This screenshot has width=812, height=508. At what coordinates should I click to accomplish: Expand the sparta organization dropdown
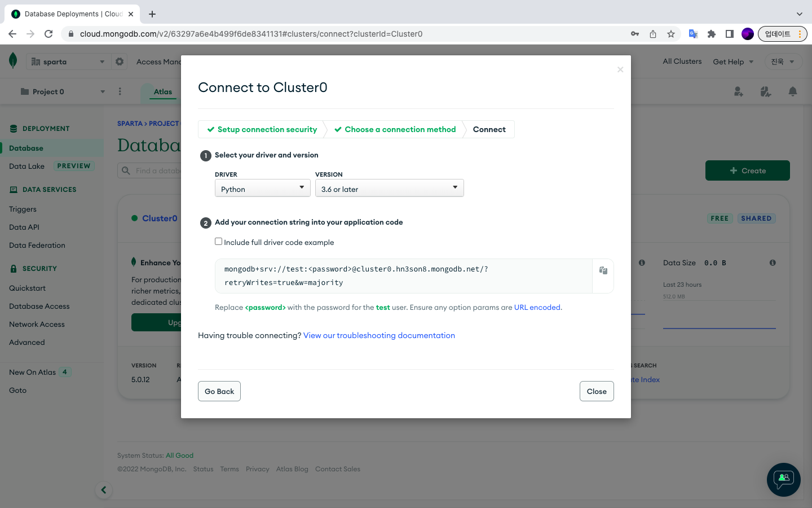(x=68, y=62)
